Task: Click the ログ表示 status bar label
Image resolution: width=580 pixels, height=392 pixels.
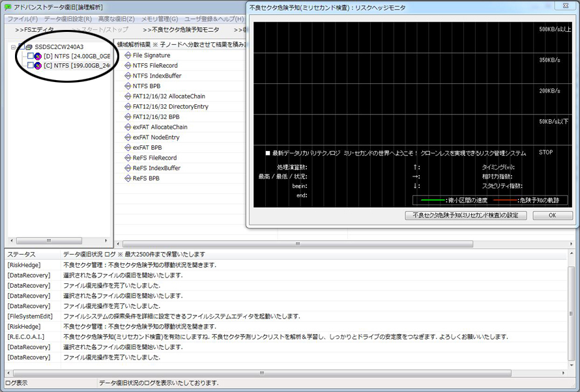Action: (x=16, y=383)
